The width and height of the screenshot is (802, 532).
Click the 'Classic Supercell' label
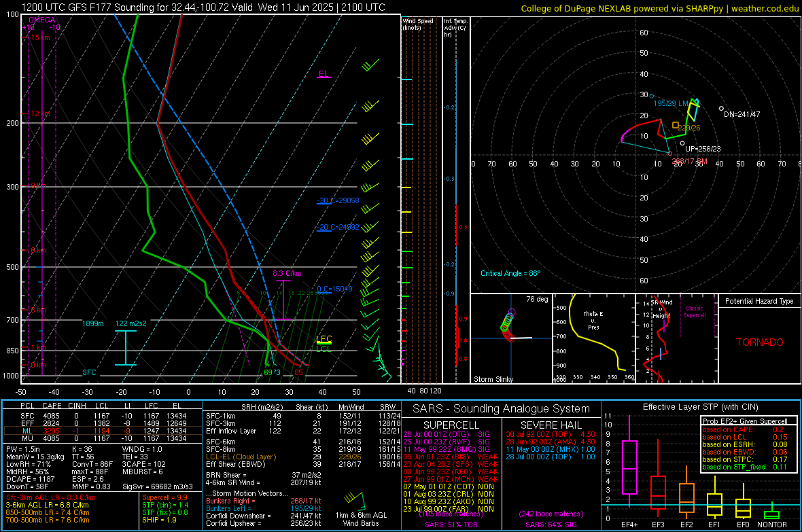(694, 312)
